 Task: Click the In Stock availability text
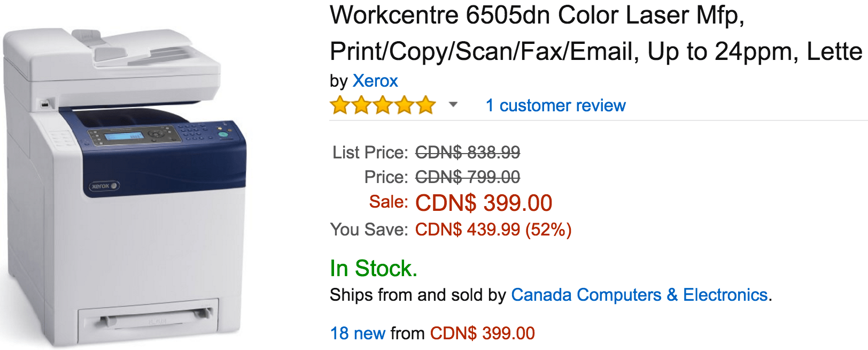pos(374,269)
